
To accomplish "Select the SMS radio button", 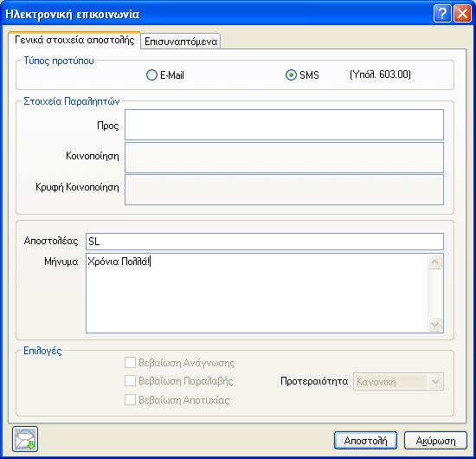I will pos(291,75).
